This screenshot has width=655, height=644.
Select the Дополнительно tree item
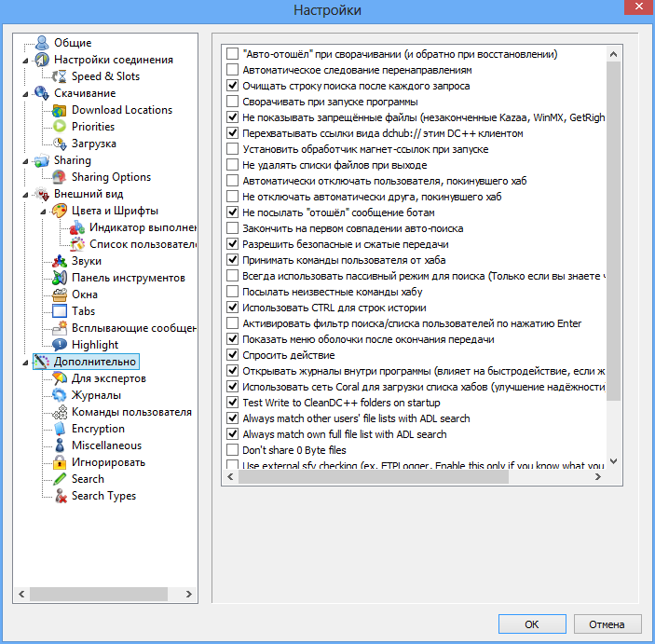click(95, 362)
